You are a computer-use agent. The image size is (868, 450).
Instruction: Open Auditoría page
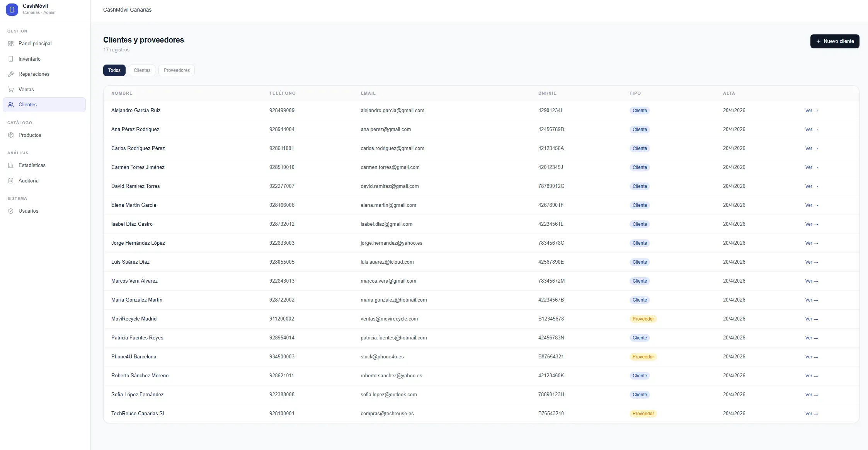(x=44, y=181)
